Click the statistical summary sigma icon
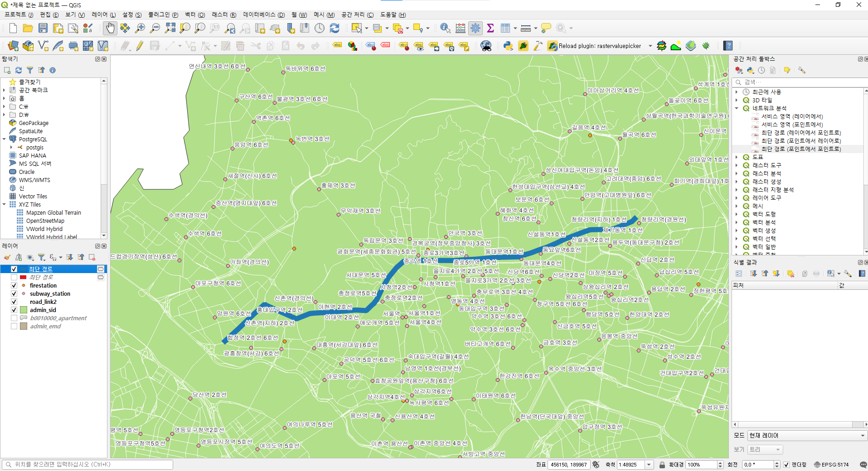This screenshot has height=471, width=868. pos(490,28)
